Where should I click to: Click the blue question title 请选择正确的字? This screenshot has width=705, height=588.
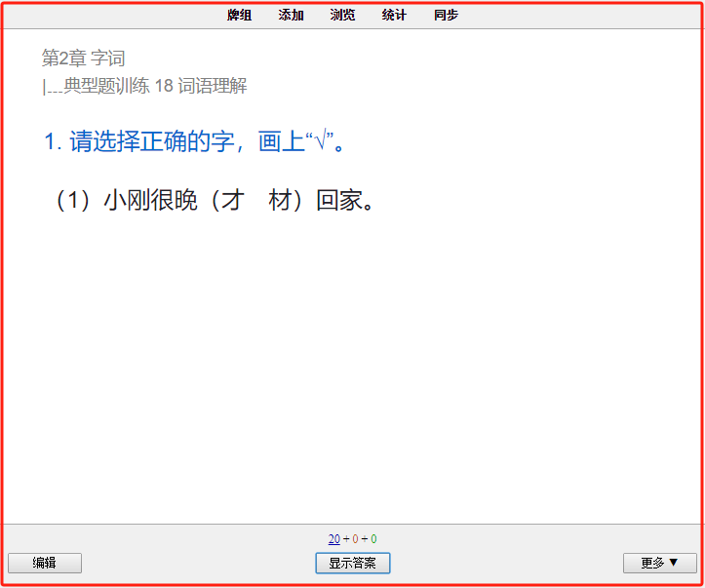[152, 141]
